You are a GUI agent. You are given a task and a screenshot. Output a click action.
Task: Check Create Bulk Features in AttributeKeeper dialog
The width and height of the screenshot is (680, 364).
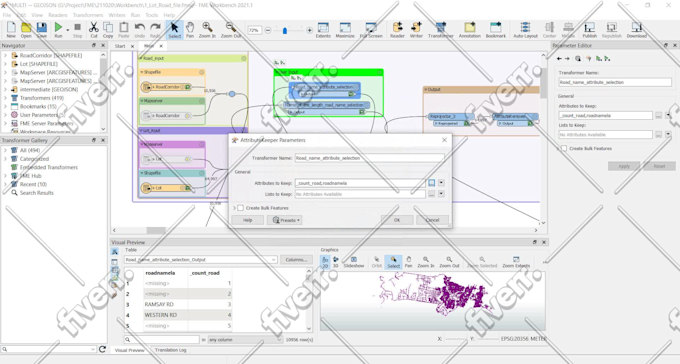click(x=240, y=208)
